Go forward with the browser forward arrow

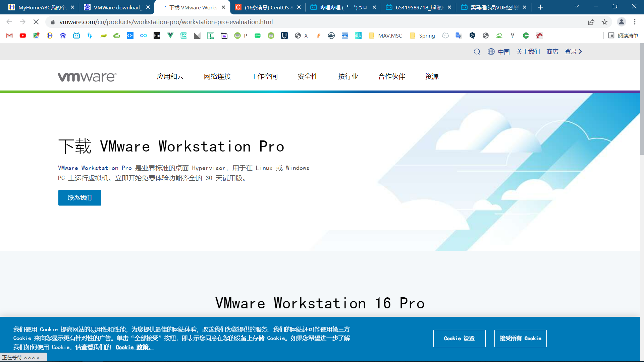click(23, 22)
